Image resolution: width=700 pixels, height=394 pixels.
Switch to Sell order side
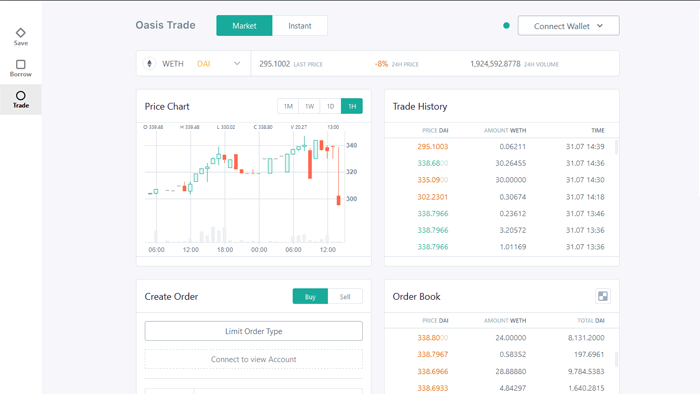click(345, 297)
